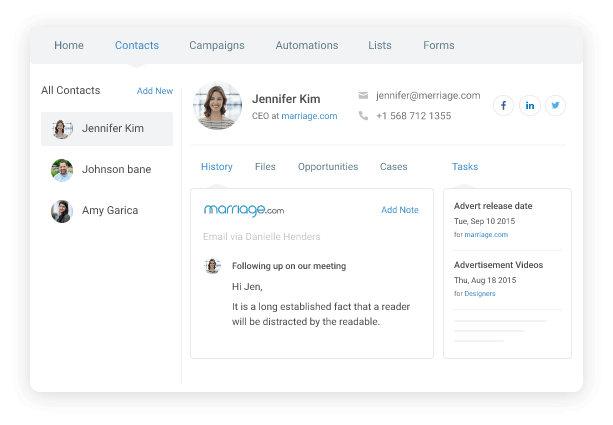Click the 'Advert release date' task title
This screenshot has width=613, height=425.
(x=493, y=206)
